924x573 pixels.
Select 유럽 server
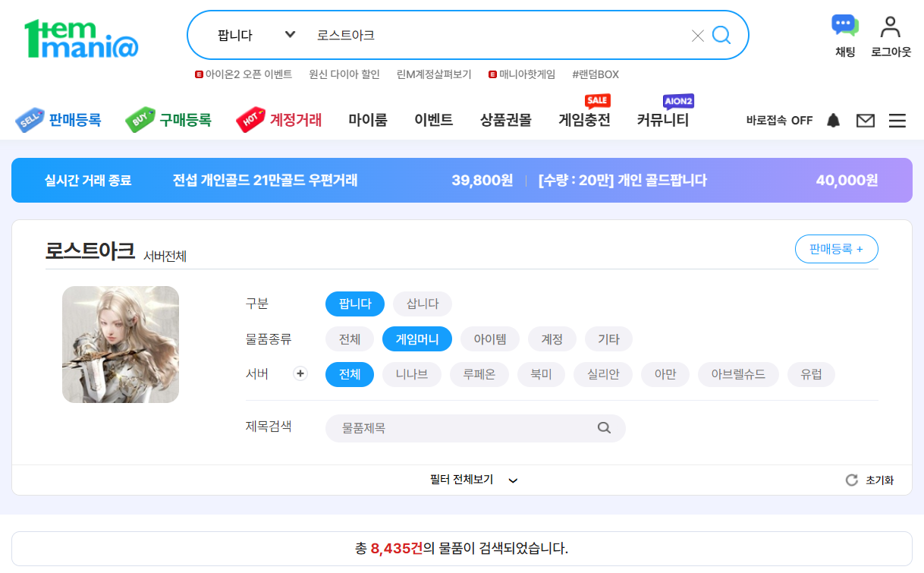[811, 374]
